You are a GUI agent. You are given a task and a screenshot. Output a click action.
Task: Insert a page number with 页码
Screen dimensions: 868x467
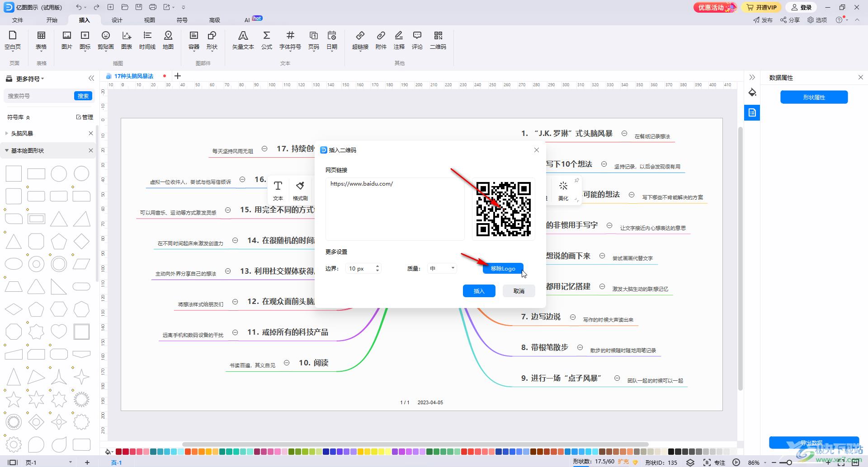point(314,40)
